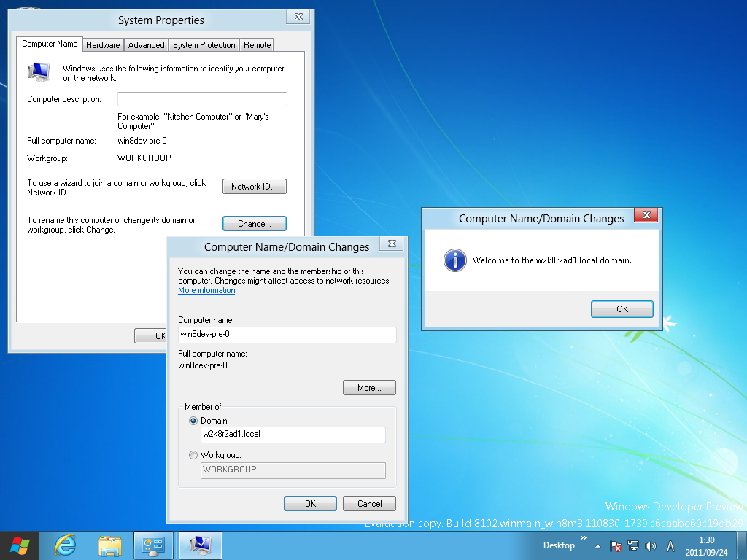The width and height of the screenshot is (747, 560).
Task: Click the volume speaker tray icon
Action: [x=650, y=546]
